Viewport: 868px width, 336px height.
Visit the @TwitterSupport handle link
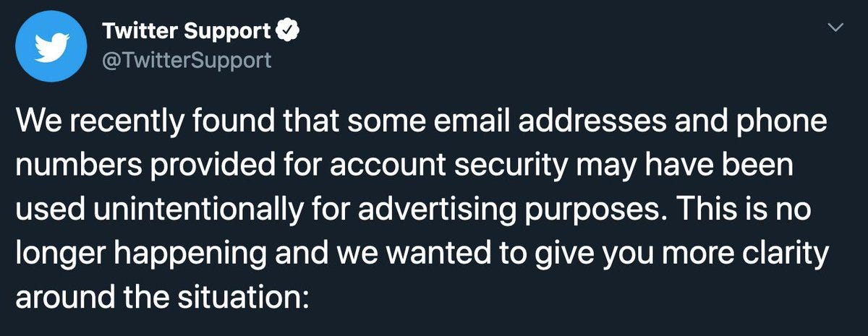click(x=187, y=59)
